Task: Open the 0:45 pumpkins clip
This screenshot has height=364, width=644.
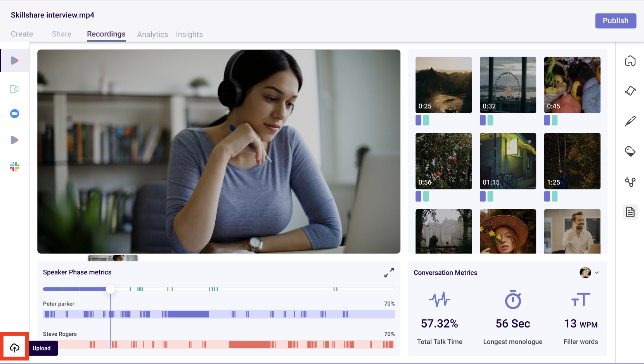Action: click(572, 85)
